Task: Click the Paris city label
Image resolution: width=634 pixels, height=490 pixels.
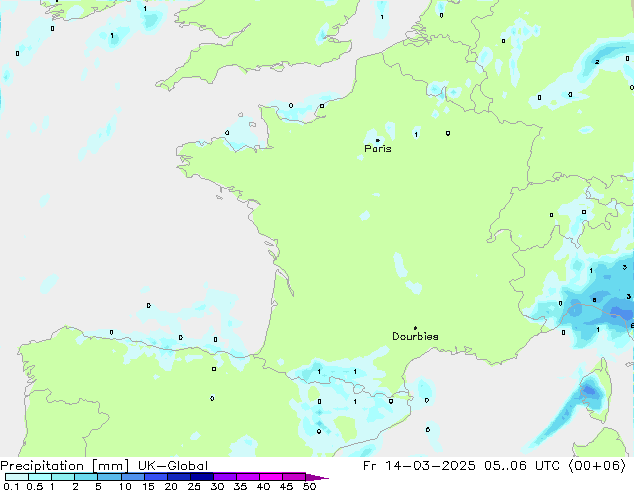Action: click(378, 149)
